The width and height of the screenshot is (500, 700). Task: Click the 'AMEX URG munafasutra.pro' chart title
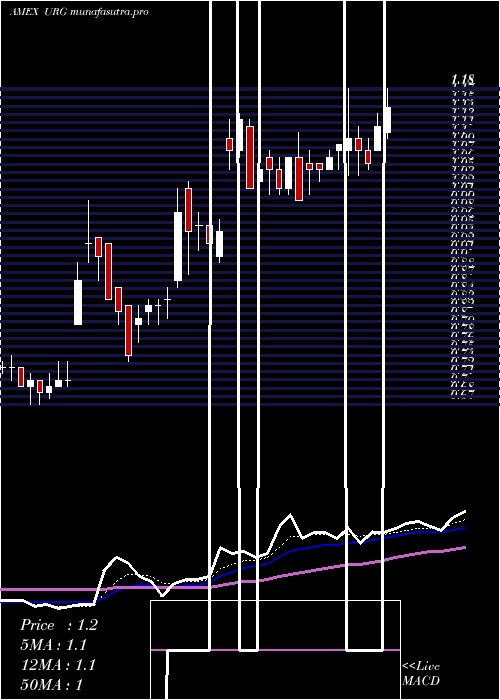79,12
